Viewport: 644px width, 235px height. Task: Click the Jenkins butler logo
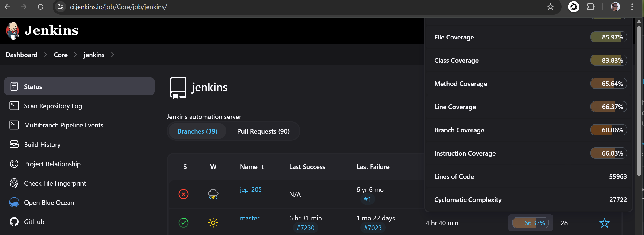(x=13, y=30)
